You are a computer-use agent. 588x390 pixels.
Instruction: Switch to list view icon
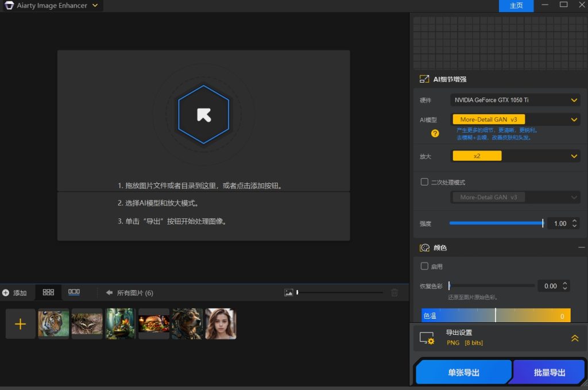click(73, 292)
